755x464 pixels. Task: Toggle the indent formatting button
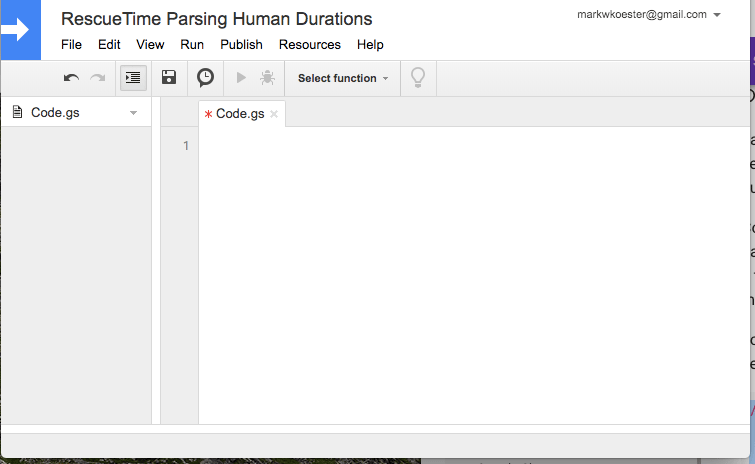(133, 78)
